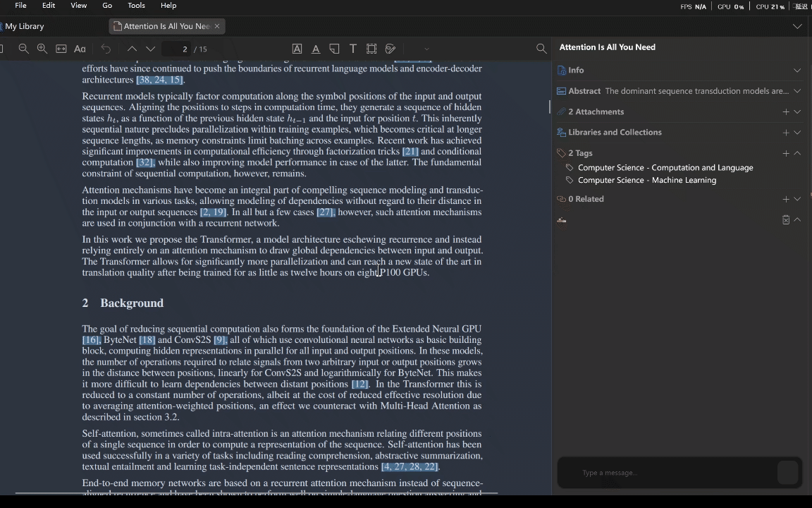Click the page number input field
812x508 pixels.
(185, 49)
